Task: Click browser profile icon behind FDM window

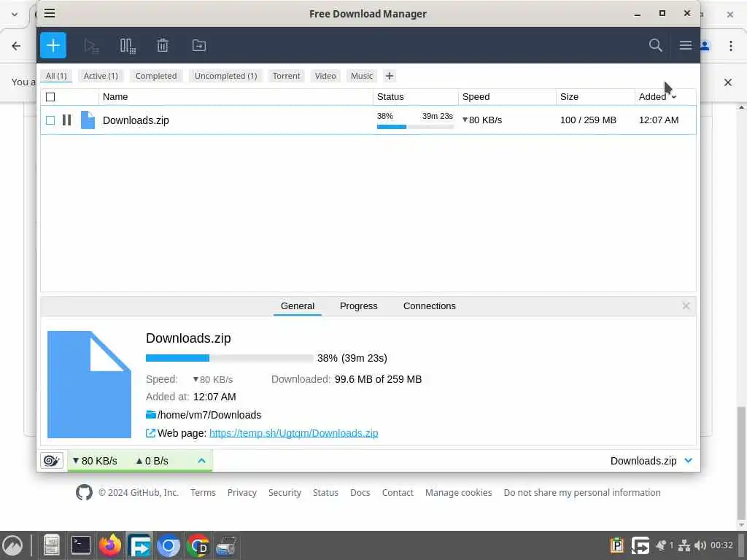Action: pos(705,46)
